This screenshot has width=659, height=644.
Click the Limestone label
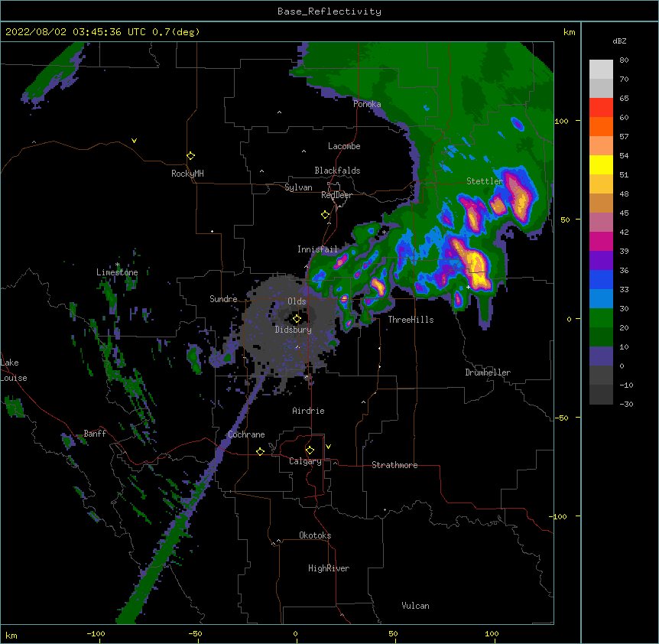click(x=117, y=272)
